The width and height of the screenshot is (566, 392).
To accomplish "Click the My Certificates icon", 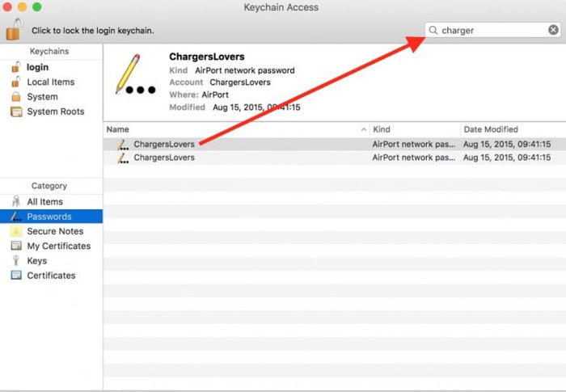I will click(x=16, y=246).
